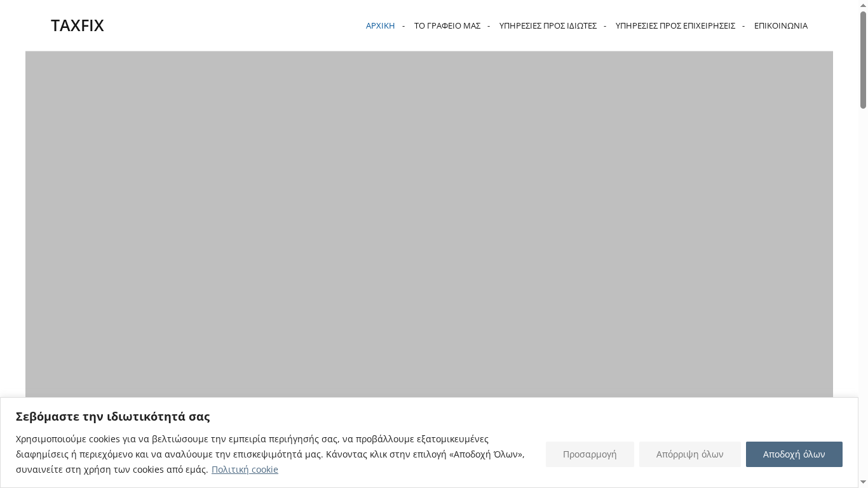The image size is (868, 488).
Task: Open the Πολιτική cookie policy link
Action: coord(245,470)
